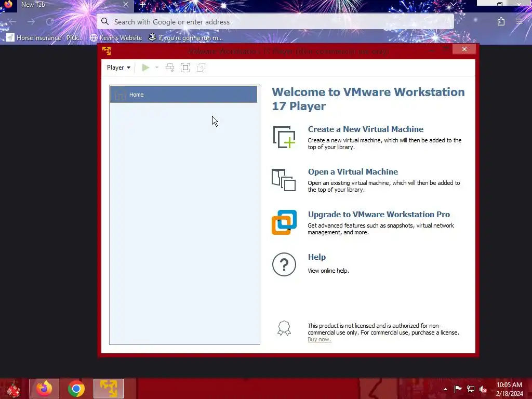Image resolution: width=532 pixels, height=399 pixels.
Task: Click the Open a Virtual Machine icon
Action: coord(284,180)
